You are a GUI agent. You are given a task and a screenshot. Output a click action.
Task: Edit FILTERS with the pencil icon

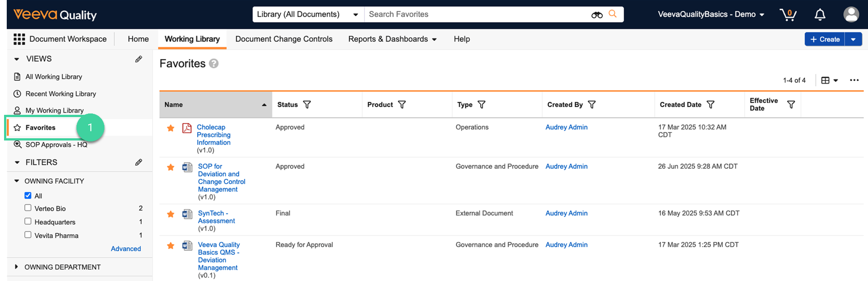coord(139,162)
